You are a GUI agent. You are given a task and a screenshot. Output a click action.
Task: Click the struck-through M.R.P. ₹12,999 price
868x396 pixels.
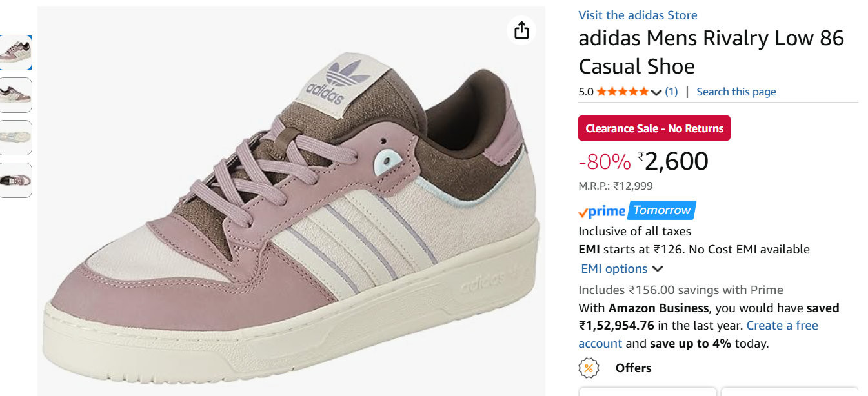(632, 186)
